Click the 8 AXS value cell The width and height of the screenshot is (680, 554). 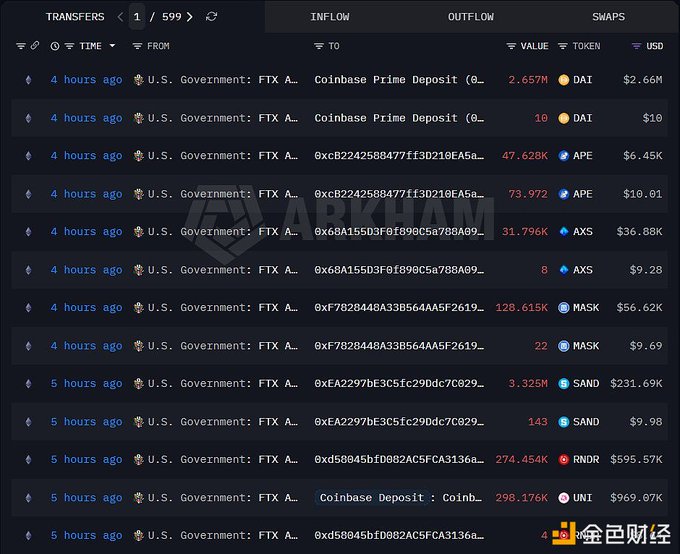[x=544, y=270]
